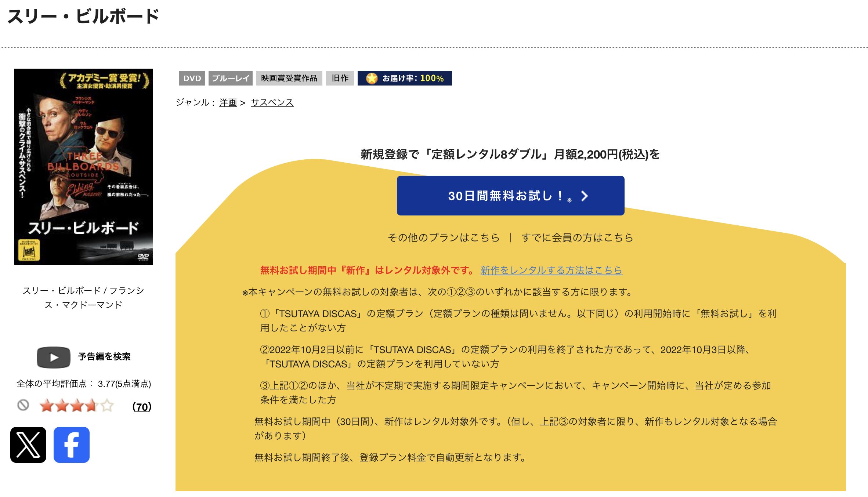Click the 映画賞受賞作品 tag
The height and width of the screenshot is (497, 868).
click(289, 78)
